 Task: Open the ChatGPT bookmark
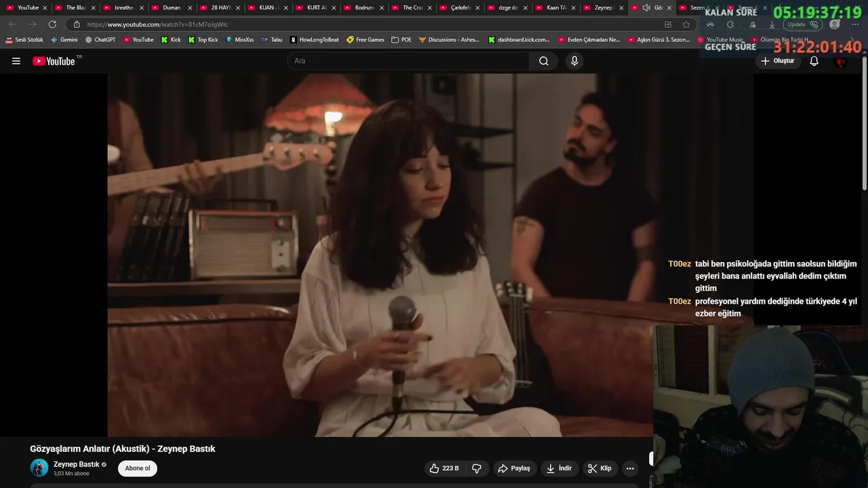coord(100,40)
